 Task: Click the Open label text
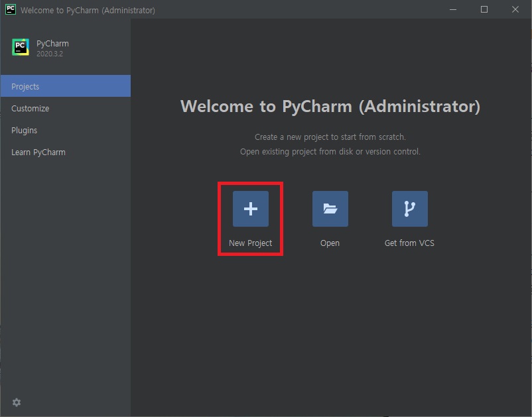[x=330, y=243]
